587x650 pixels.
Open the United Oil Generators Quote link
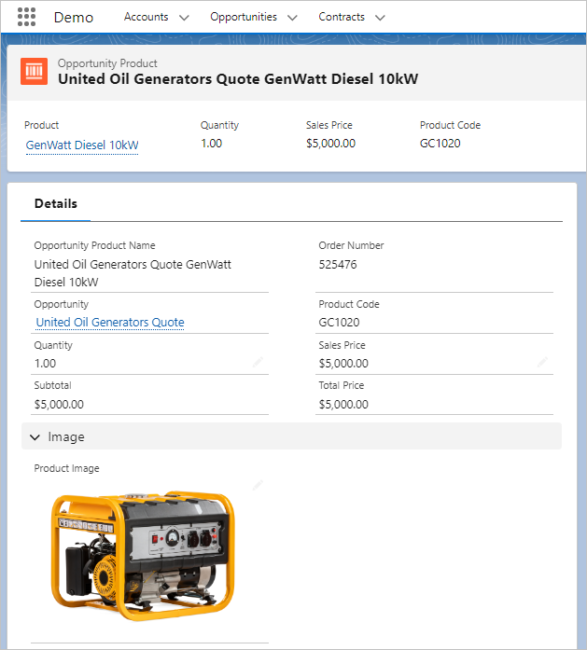click(x=110, y=322)
